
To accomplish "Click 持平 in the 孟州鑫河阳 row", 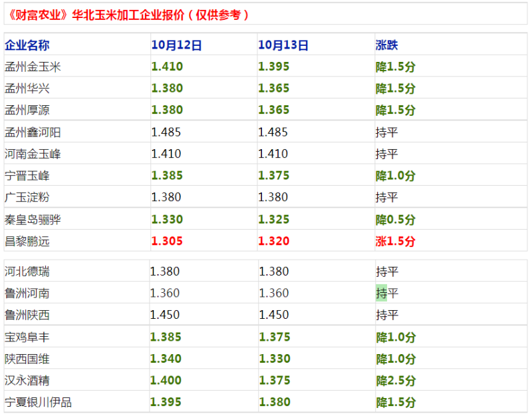I will [x=387, y=132].
